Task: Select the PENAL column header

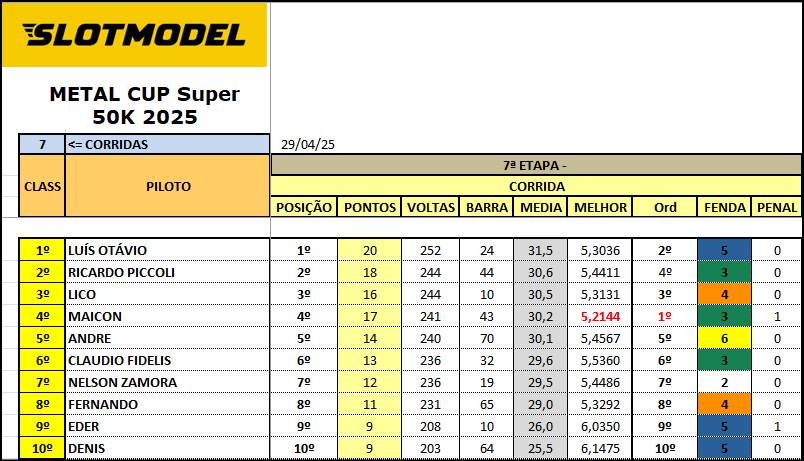Action: [777, 207]
